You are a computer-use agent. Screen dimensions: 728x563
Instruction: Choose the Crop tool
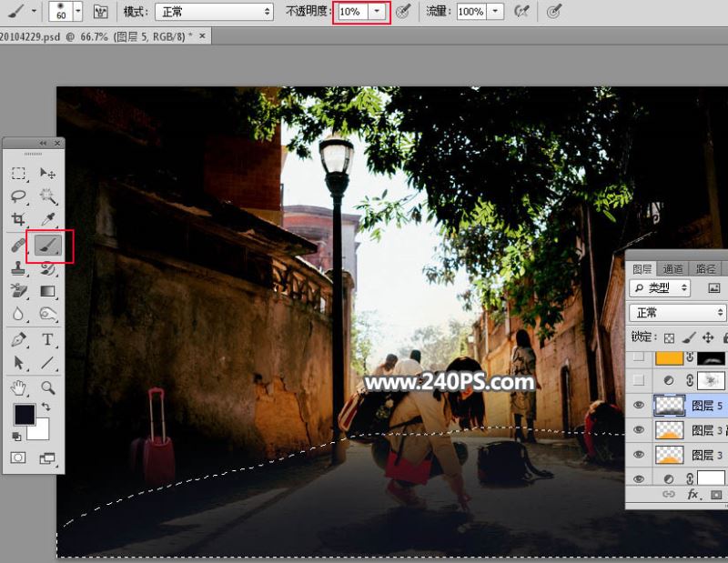click(x=18, y=219)
